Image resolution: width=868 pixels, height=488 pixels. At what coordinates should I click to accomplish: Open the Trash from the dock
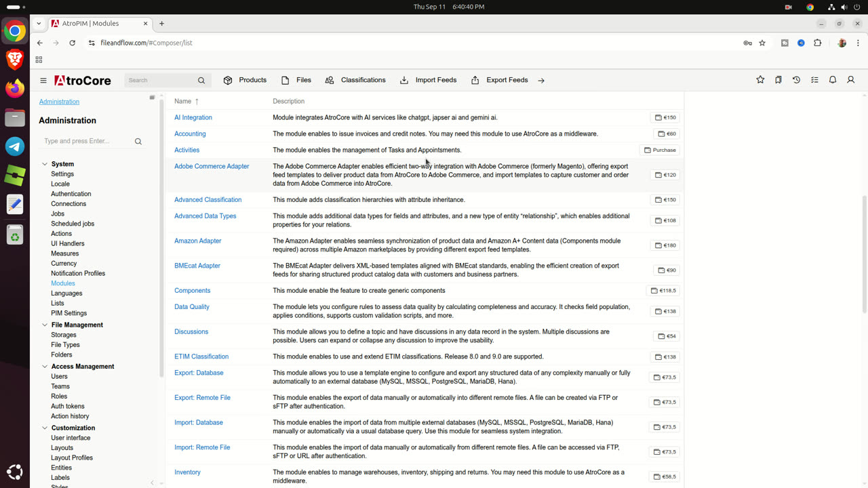(15, 235)
